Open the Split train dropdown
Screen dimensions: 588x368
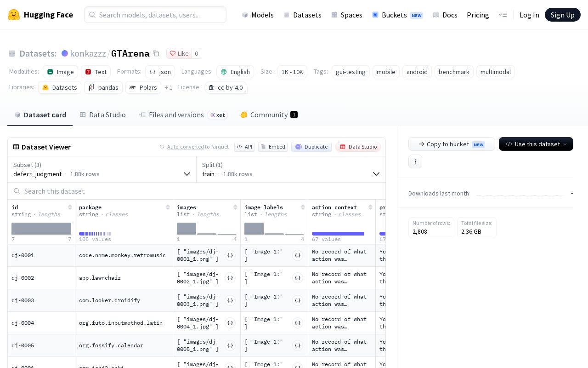(x=291, y=169)
